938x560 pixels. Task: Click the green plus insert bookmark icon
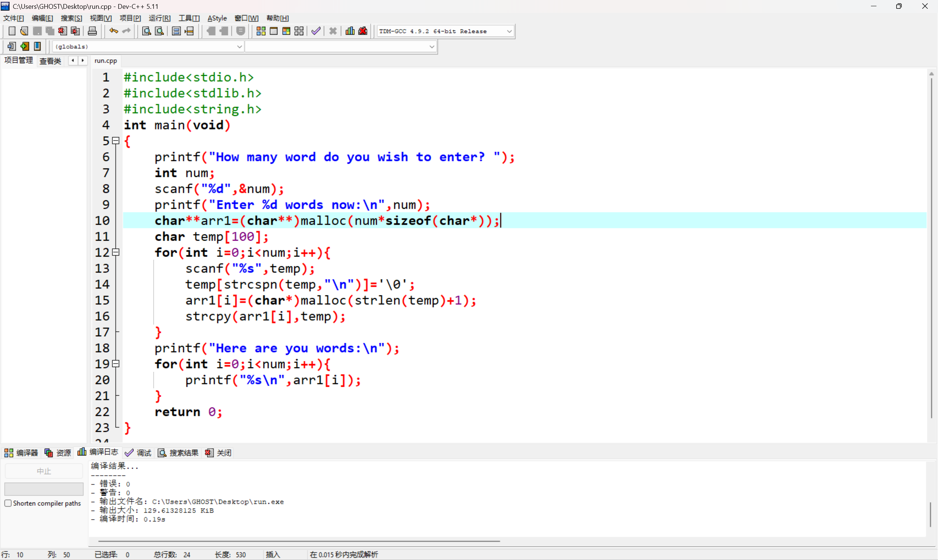[x=25, y=47]
